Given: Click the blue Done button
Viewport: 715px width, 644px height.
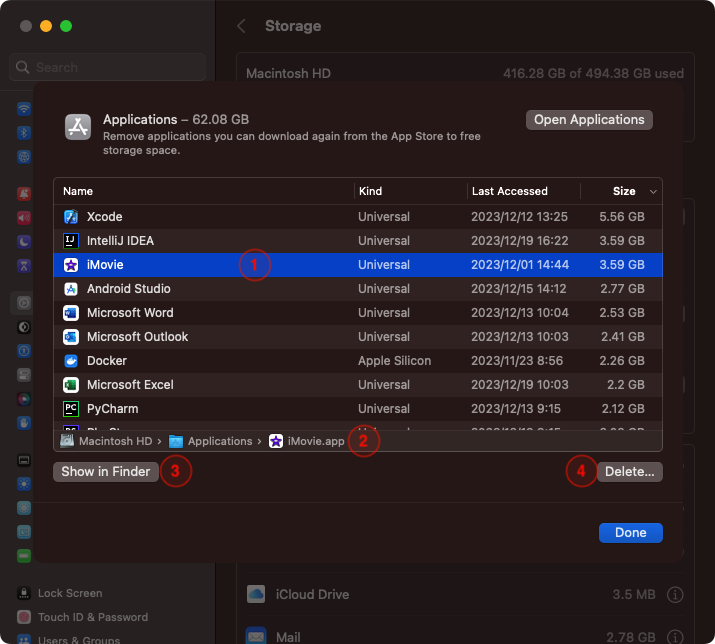Looking at the screenshot, I should [631, 533].
